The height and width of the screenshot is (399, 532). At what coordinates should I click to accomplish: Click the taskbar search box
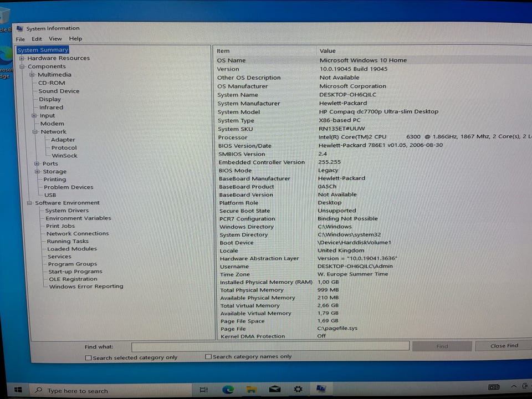(x=111, y=391)
